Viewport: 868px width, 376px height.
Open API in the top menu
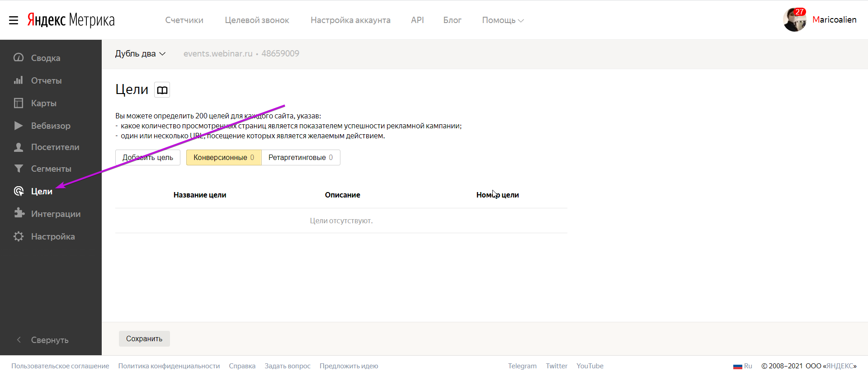click(x=417, y=20)
